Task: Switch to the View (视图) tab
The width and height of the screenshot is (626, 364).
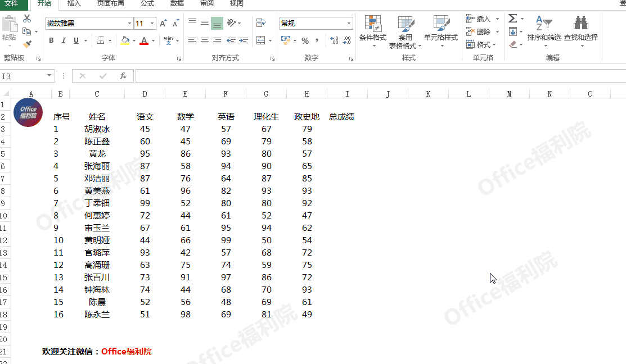Action: 236,3
